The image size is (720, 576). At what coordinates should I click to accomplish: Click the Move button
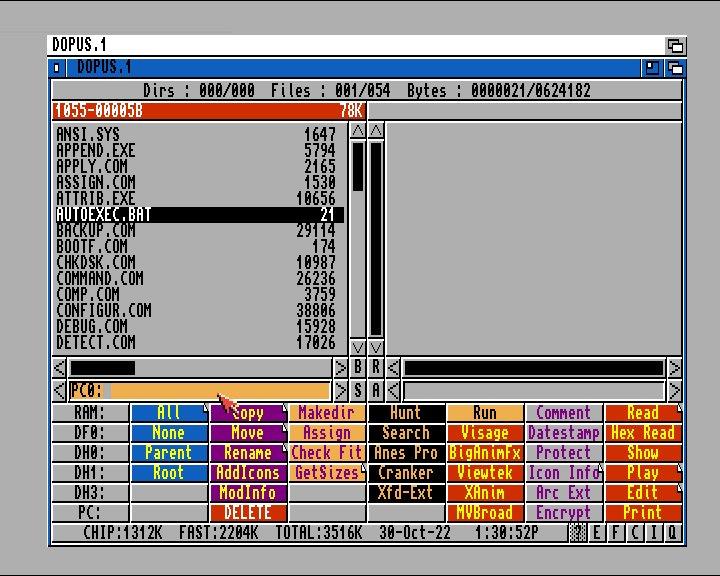tap(248, 433)
